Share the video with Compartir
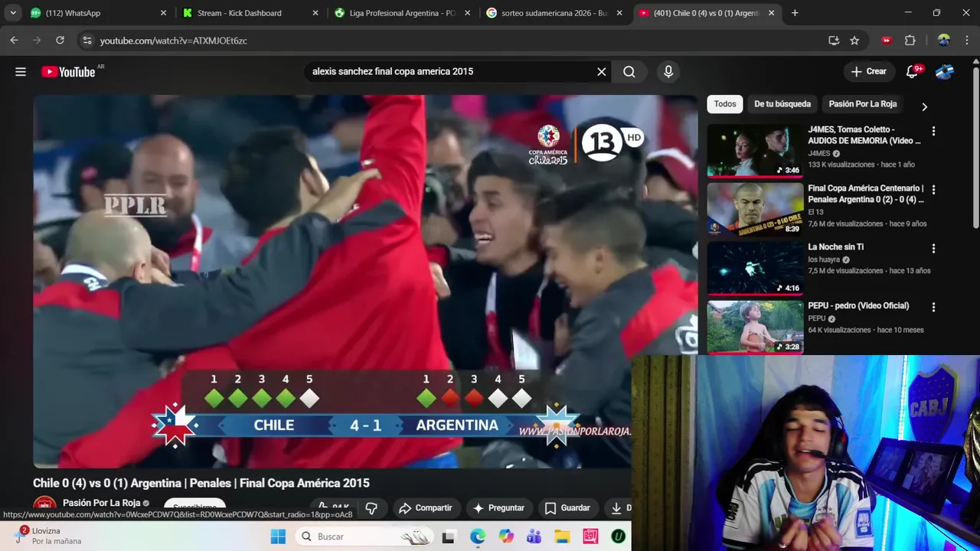This screenshot has height=551, width=980. (426, 507)
